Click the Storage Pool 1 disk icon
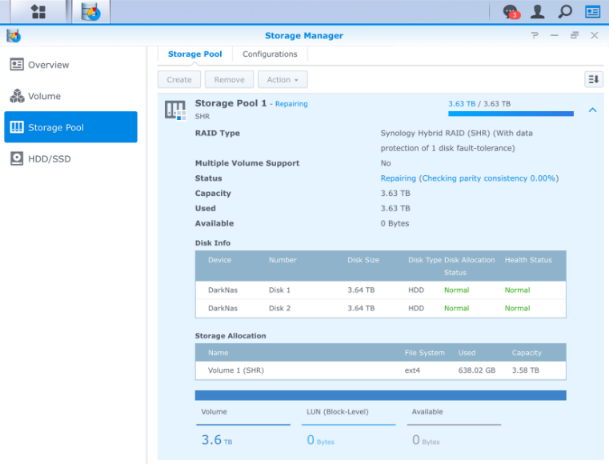The width and height of the screenshot is (609, 464). pos(175,108)
